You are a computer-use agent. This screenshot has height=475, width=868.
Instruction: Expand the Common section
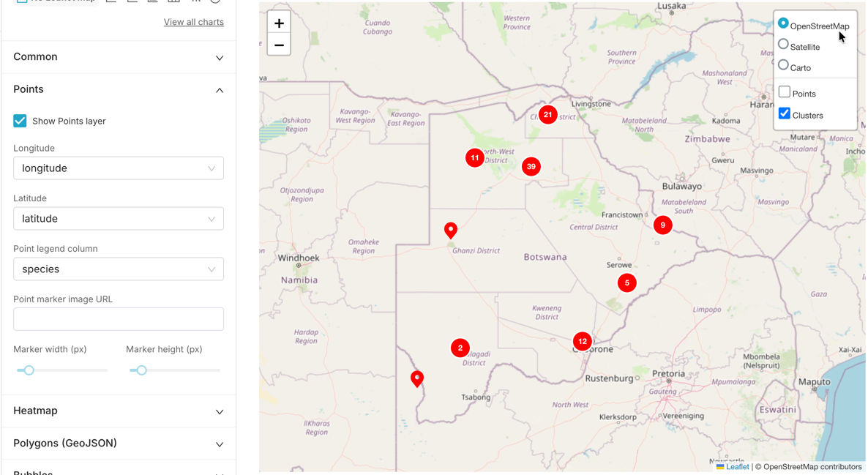[x=119, y=57]
